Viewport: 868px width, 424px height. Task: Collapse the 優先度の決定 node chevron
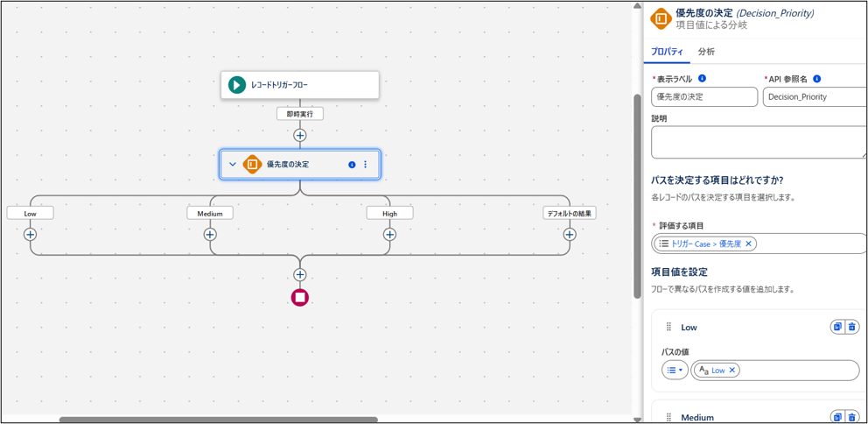click(x=233, y=165)
